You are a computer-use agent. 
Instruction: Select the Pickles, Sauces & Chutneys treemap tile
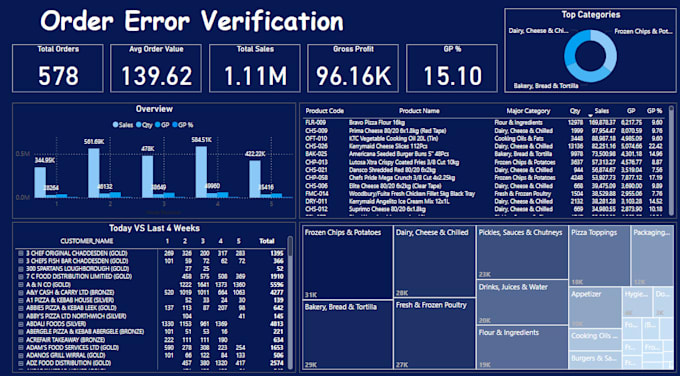[x=522, y=252]
